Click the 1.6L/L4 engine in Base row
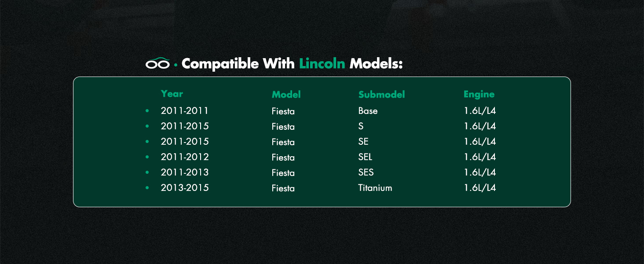644x264 pixels. 480,111
